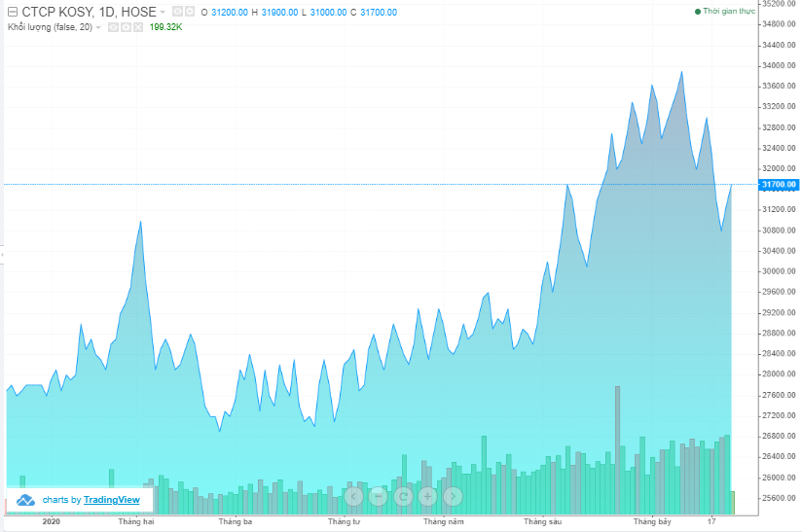Zoom in the chart with plus button
The image size is (802, 532).
[x=427, y=496]
